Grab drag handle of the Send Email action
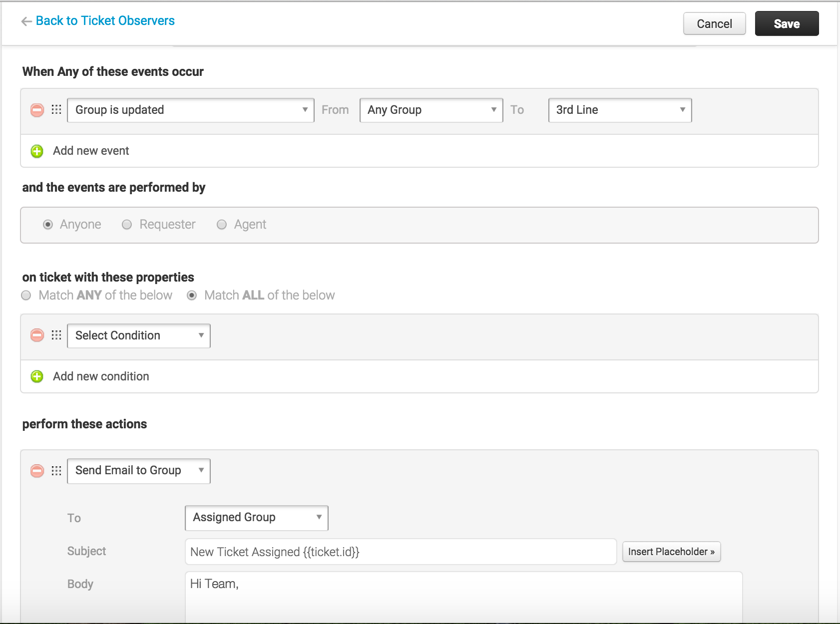This screenshot has height=624, width=840. tap(56, 471)
